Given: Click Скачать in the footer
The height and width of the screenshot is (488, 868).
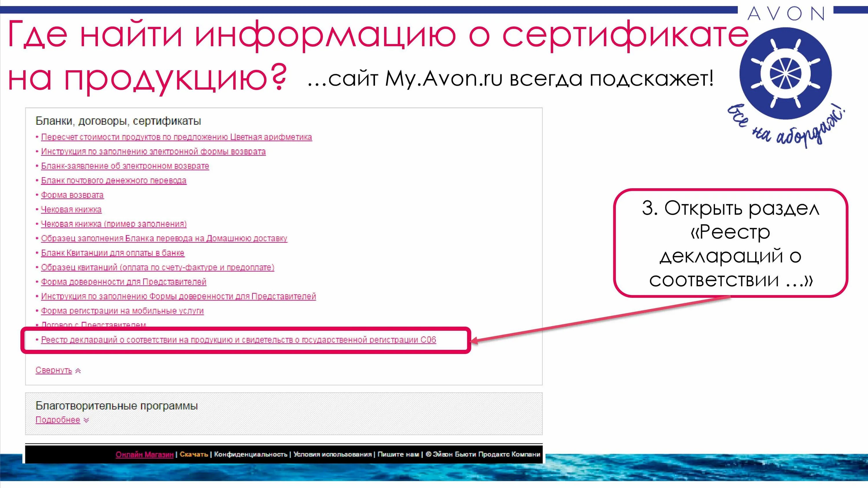Looking at the screenshot, I should coord(194,454).
